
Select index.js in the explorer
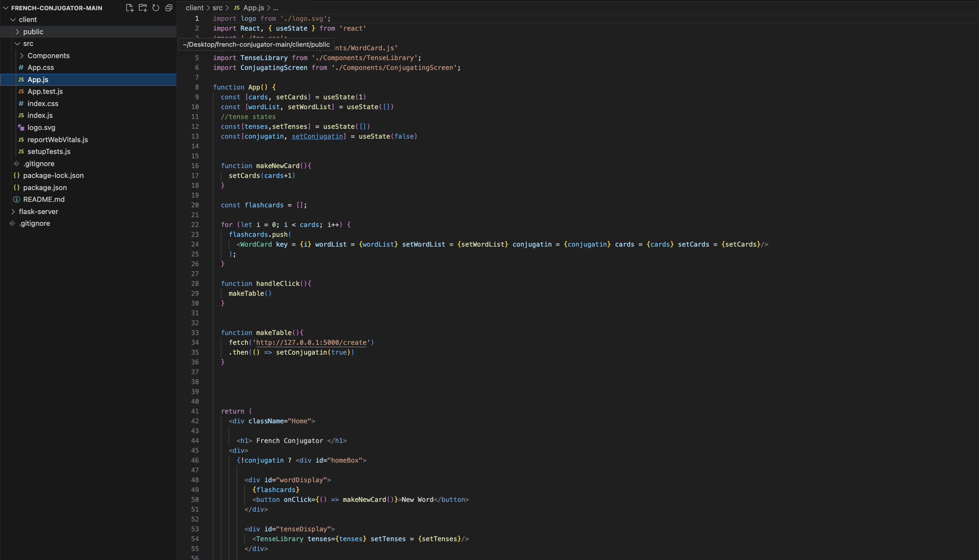tap(40, 115)
